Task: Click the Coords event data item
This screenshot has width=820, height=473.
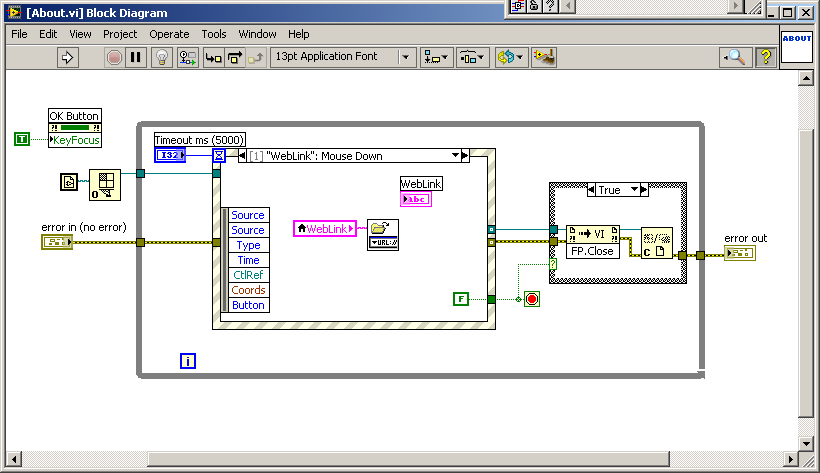Action: pos(248,290)
